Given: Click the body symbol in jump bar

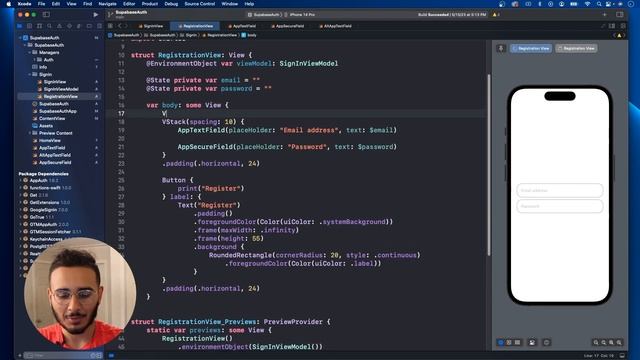Looking at the screenshot, I should point(250,36).
